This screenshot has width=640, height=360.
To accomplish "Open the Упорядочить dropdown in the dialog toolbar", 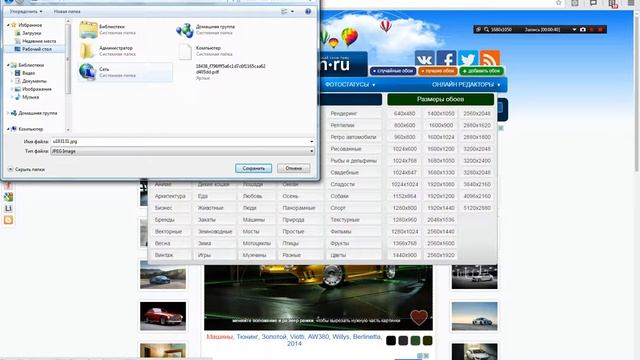I will click(26, 11).
